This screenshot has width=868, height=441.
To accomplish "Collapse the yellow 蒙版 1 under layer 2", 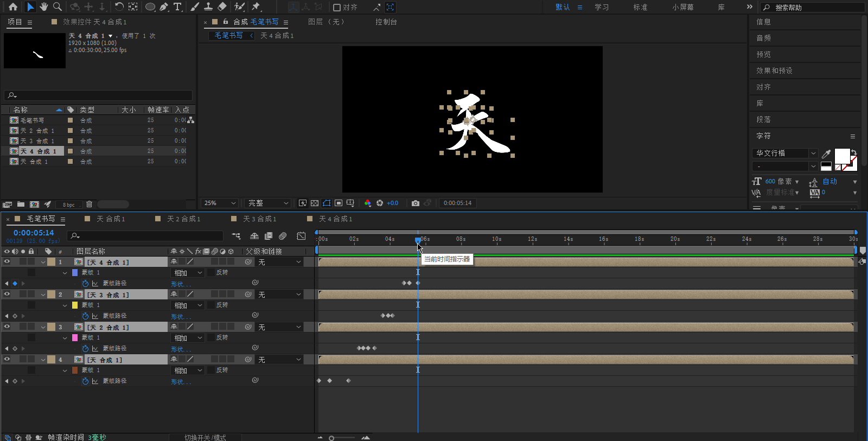I will click(65, 305).
